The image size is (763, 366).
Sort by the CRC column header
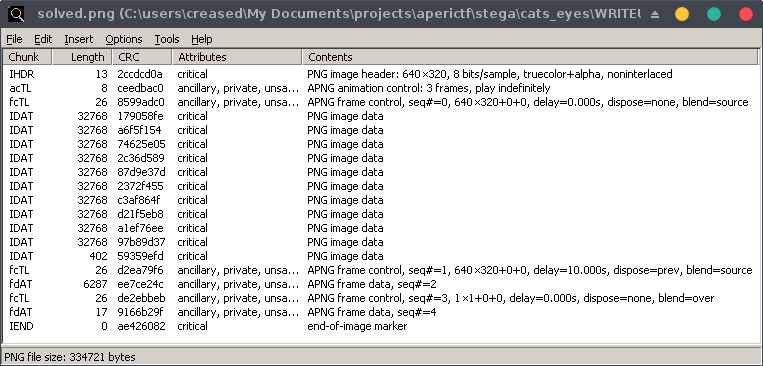(x=142, y=57)
